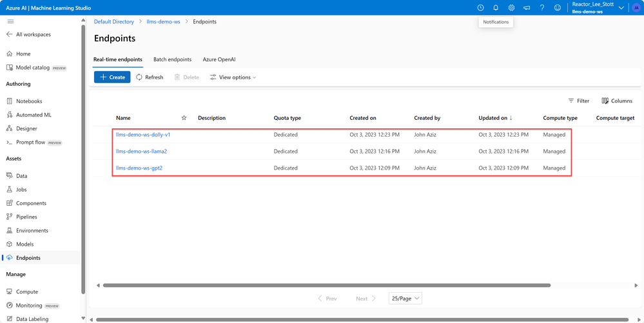Screen dimensions: 644x323
Task: Switch to the Azure OpenAI tab
Action: (219, 59)
